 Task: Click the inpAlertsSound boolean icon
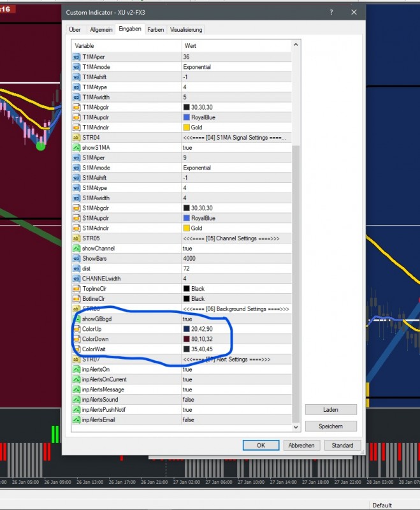pos(76,400)
